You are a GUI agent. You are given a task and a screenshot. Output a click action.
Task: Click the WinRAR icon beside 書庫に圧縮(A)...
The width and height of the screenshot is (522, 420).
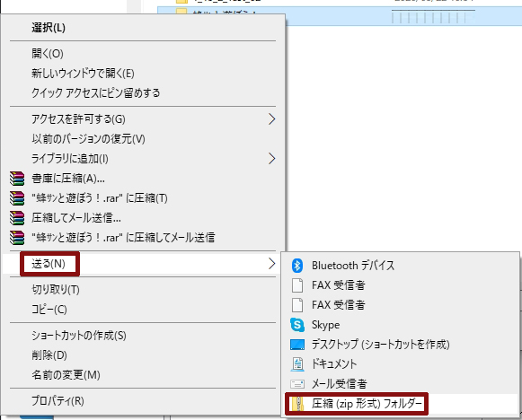pos(17,179)
